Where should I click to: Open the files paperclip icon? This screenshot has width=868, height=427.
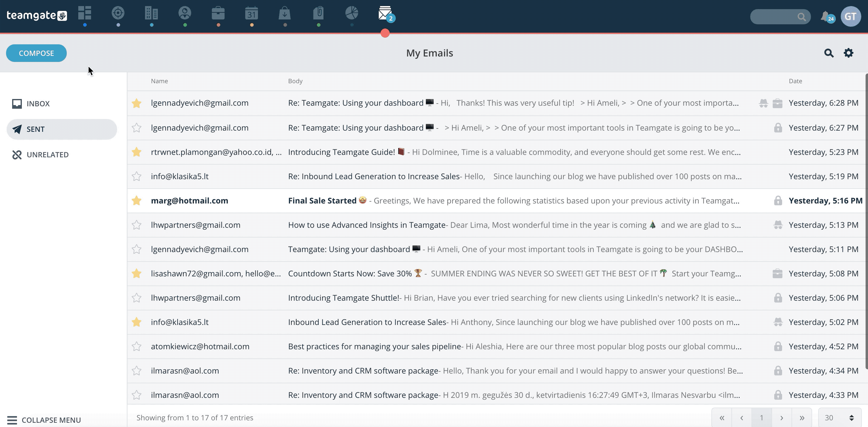[318, 13]
